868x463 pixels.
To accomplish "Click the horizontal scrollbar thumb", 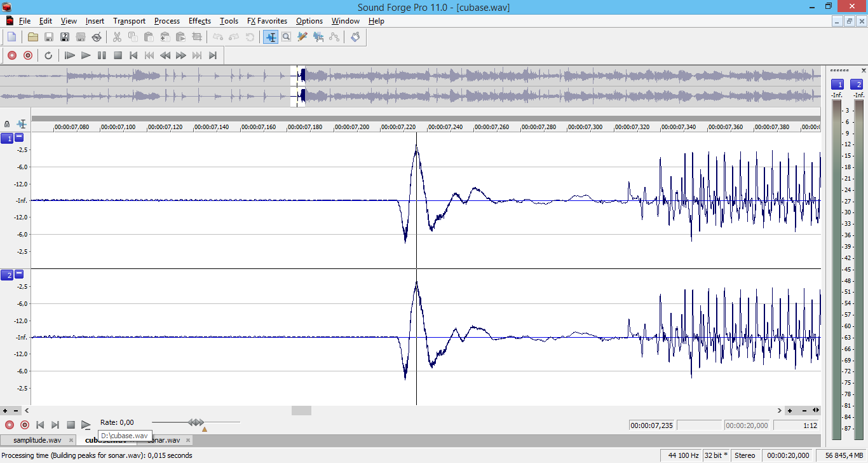I will pos(301,411).
